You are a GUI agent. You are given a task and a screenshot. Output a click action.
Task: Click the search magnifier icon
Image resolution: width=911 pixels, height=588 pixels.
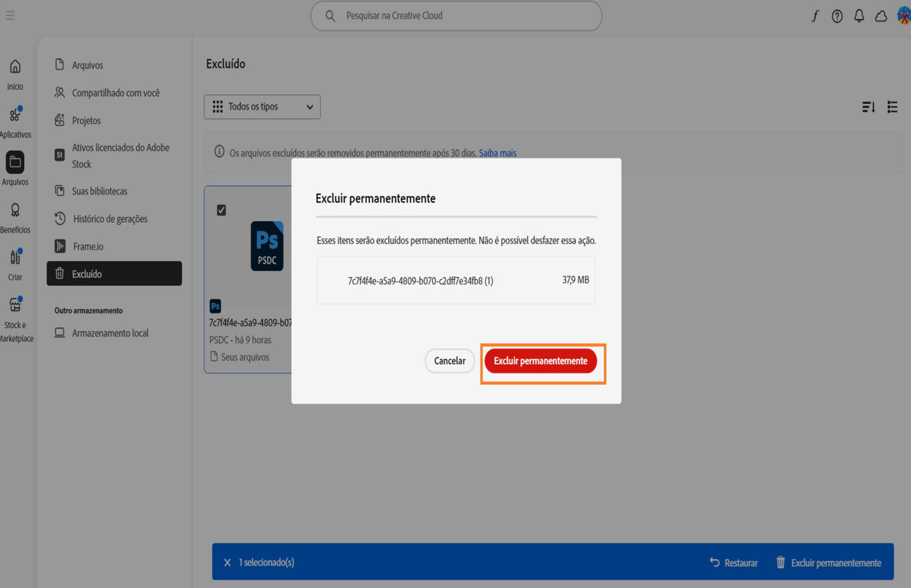tap(330, 16)
